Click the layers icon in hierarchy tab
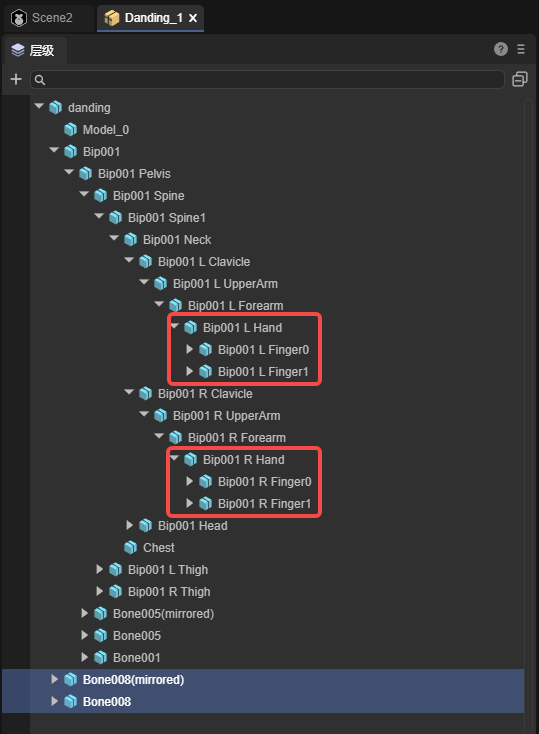Image resolution: width=539 pixels, height=734 pixels. (x=18, y=50)
